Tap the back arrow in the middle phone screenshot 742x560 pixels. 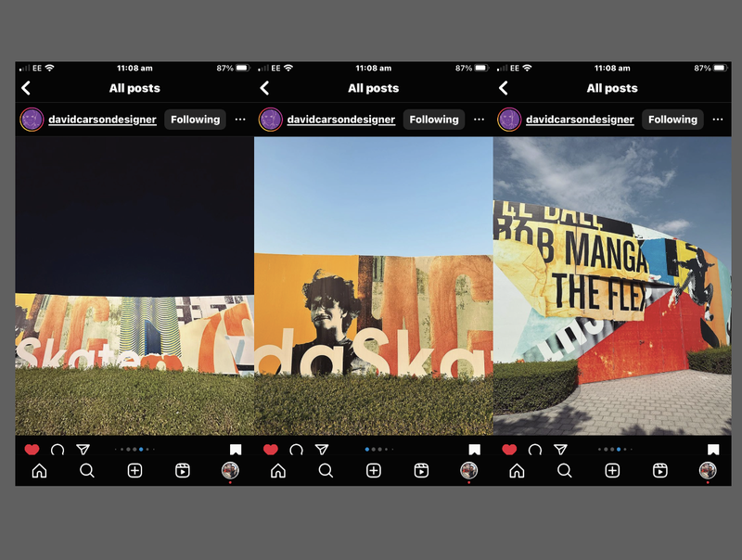[x=265, y=88]
